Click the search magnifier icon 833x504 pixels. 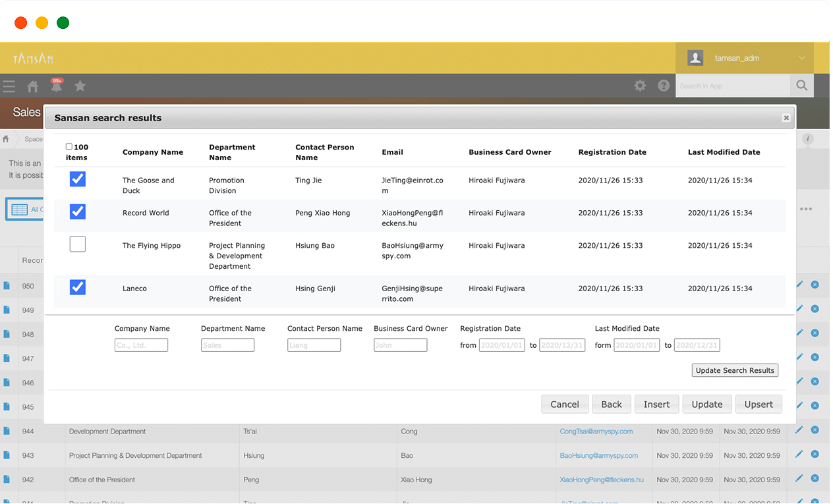click(801, 86)
